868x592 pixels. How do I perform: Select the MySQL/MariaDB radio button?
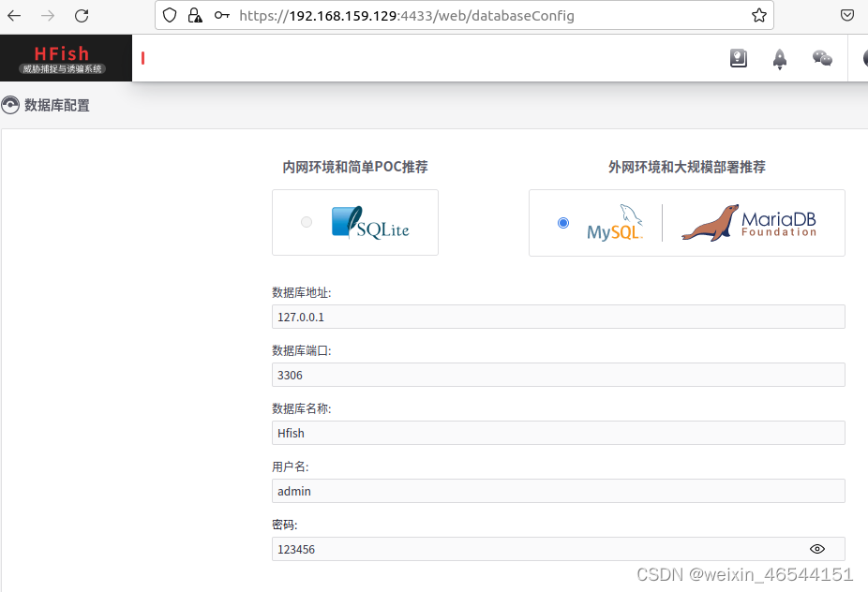coord(563,223)
